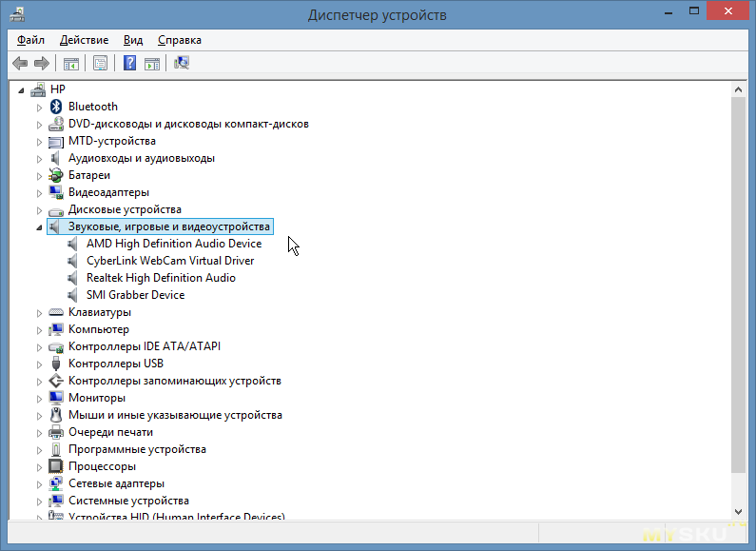Select the HP computer root icon
This screenshot has height=551, width=756.
tap(38, 89)
